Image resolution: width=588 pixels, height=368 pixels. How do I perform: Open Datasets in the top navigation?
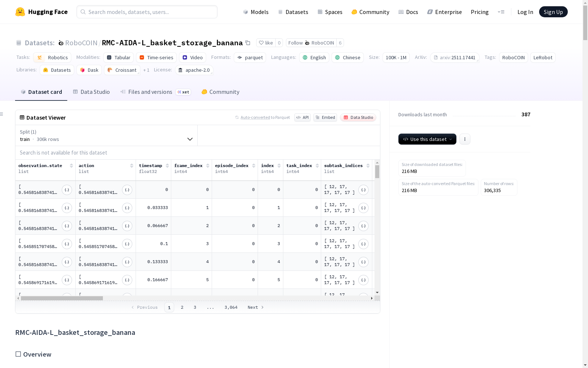click(293, 12)
